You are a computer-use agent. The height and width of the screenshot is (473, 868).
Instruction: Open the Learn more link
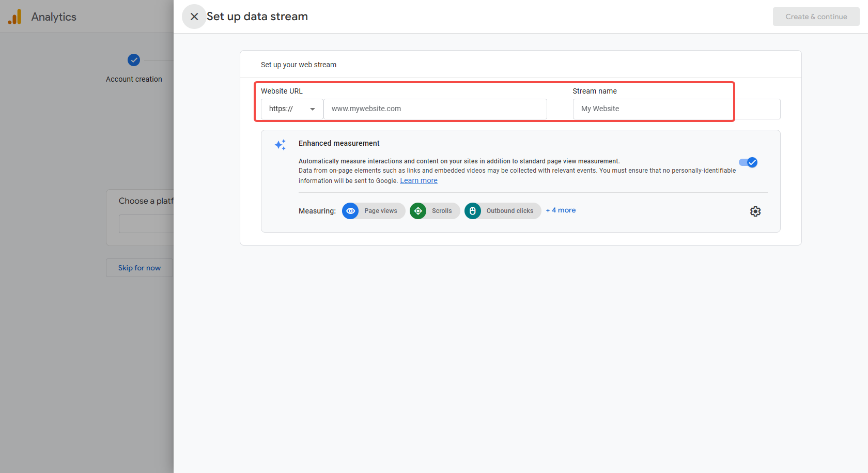click(419, 180)
